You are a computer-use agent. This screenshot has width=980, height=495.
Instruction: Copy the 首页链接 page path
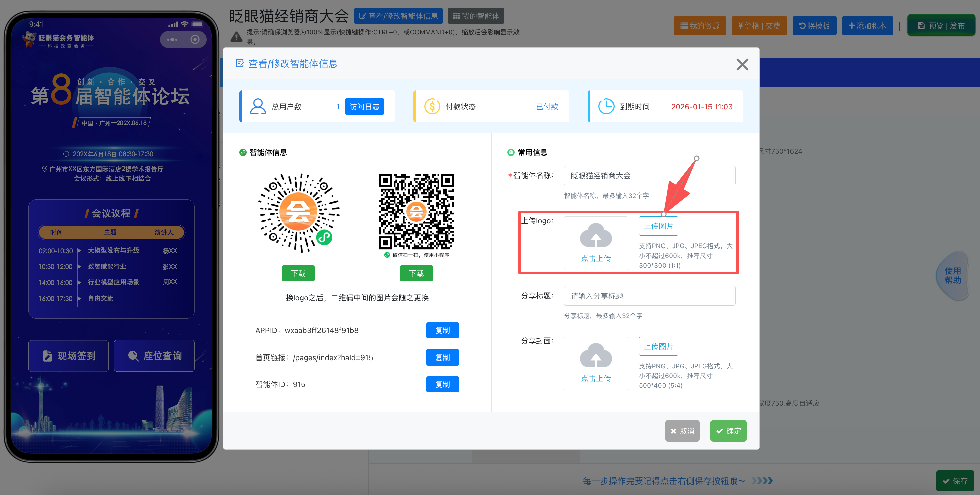442,357
